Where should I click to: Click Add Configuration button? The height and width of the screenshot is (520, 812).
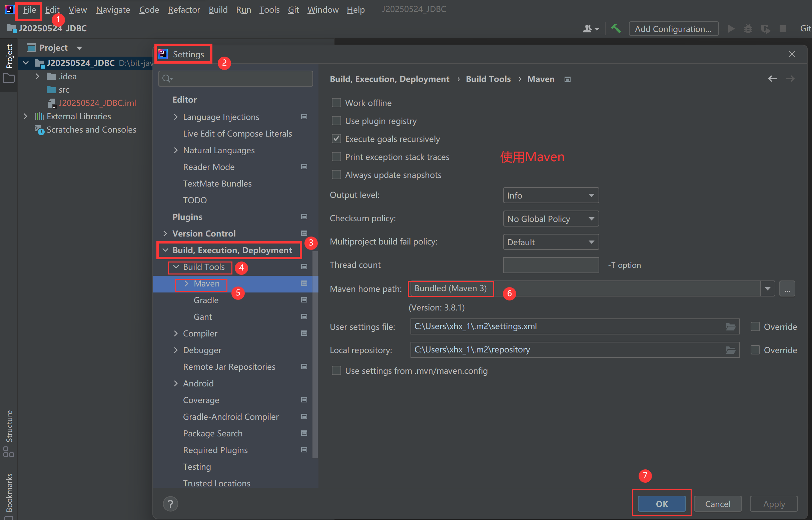pos(673,29)
